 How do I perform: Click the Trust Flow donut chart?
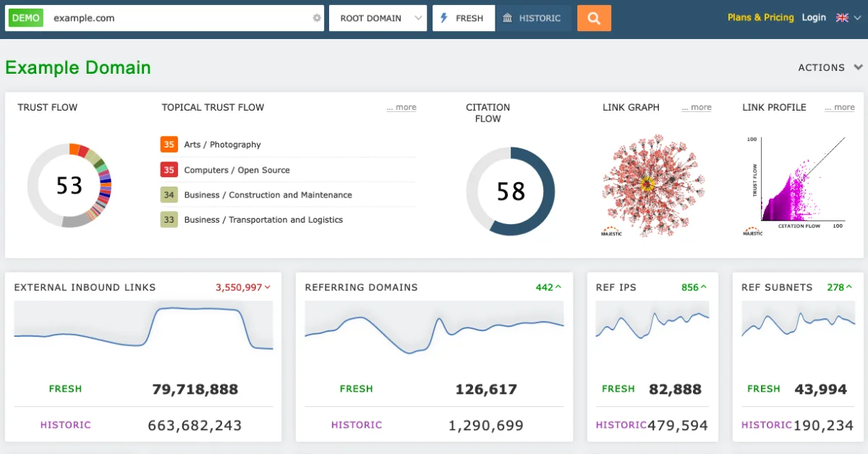tap(69, 186)
